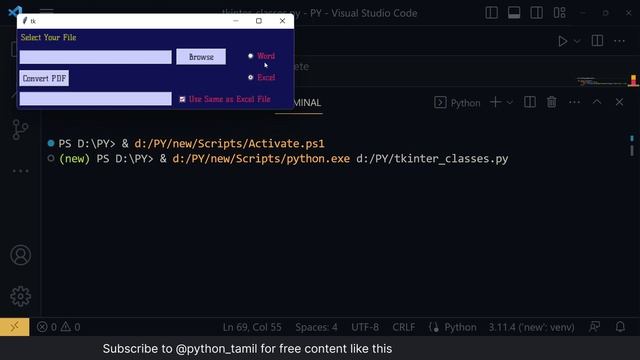Open the launch profile dropdown chevron

tap(510, 102)
